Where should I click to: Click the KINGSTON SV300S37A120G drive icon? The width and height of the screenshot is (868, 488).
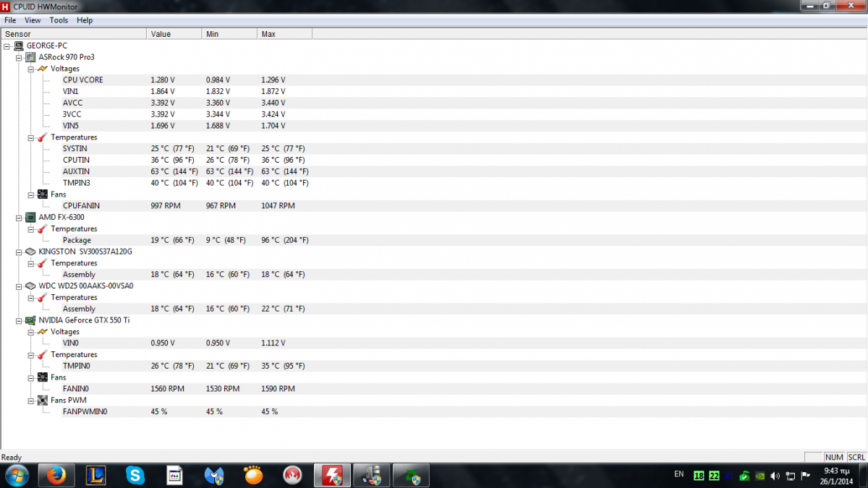coord(30,252)
